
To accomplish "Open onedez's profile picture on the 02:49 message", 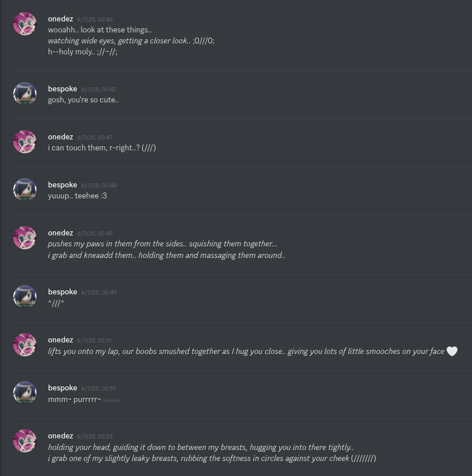I will [25, 238].
